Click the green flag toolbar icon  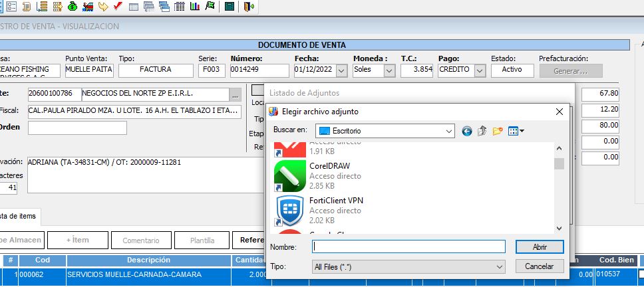point(210,7)
